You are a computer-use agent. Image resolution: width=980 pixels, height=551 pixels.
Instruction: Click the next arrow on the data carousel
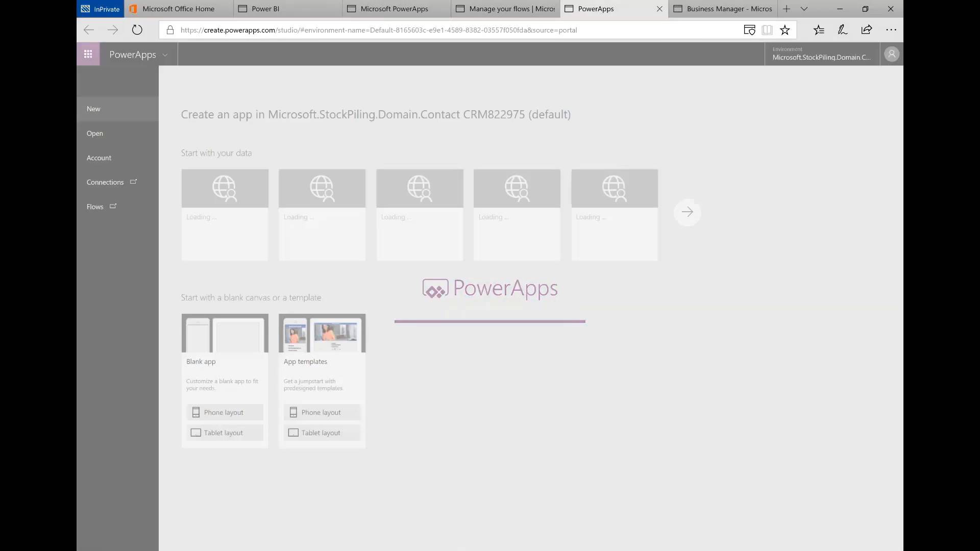tap(688, 212)
